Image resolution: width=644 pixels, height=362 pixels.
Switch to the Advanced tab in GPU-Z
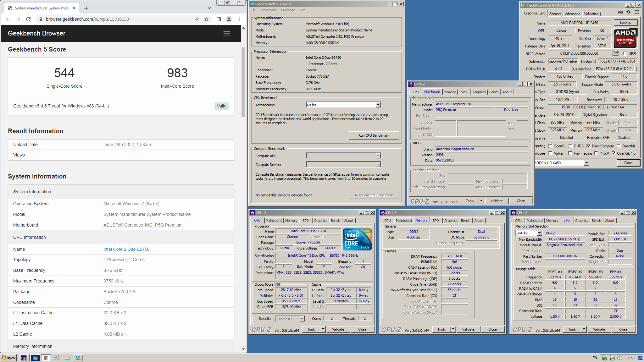[572, 14]
